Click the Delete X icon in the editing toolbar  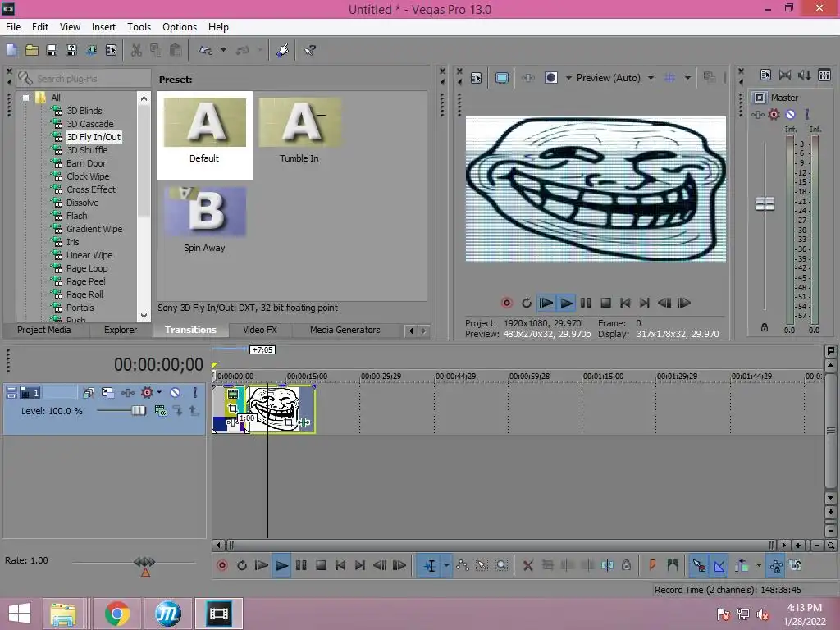point(527,565)
